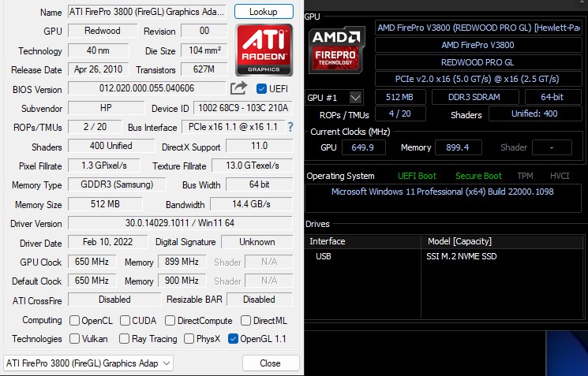
Task: Click the HVCI status label
Action: coord(560,176)
